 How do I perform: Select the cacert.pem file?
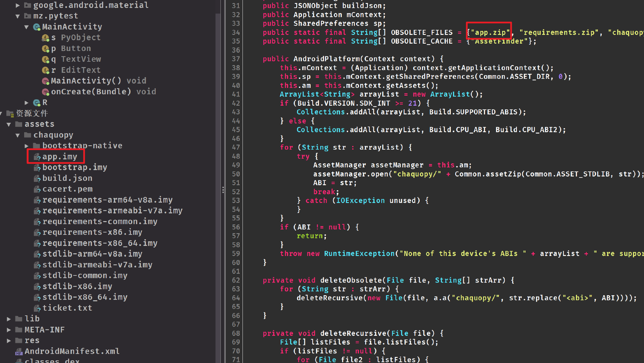[67, 189]
